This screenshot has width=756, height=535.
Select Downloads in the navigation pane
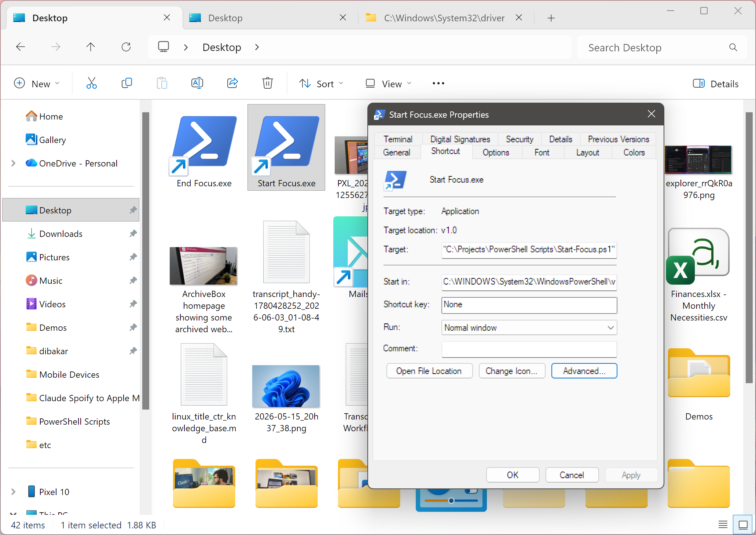[71, 234]
